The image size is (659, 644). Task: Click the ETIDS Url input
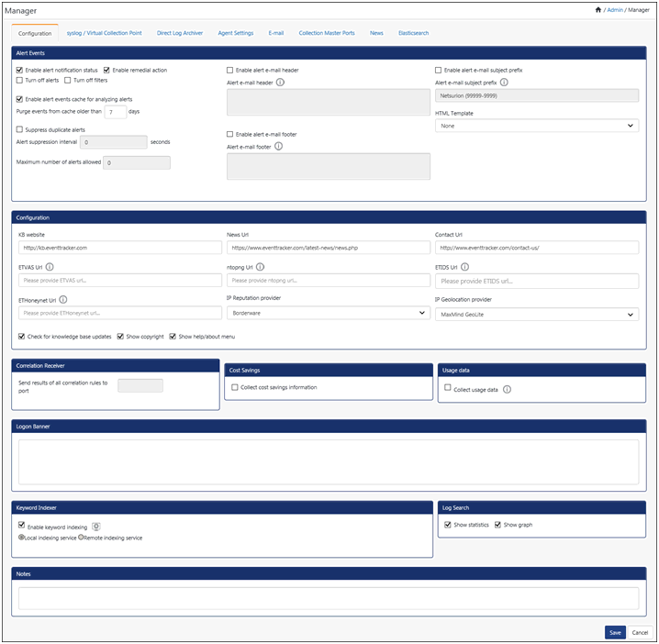tap(537, 281)
